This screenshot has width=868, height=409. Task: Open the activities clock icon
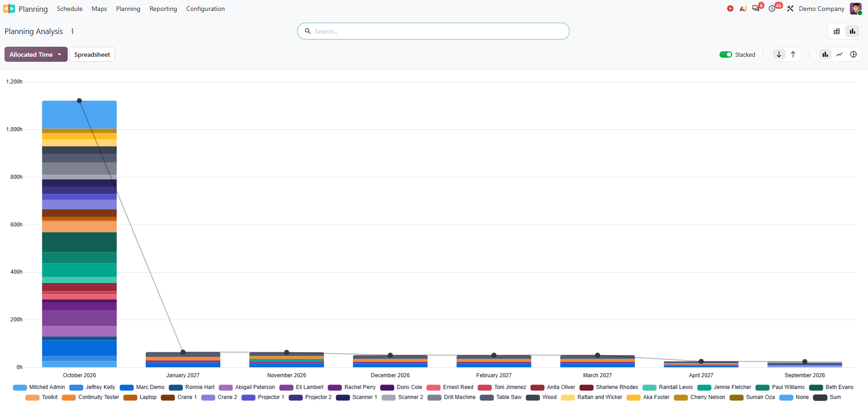pos(772,9)
